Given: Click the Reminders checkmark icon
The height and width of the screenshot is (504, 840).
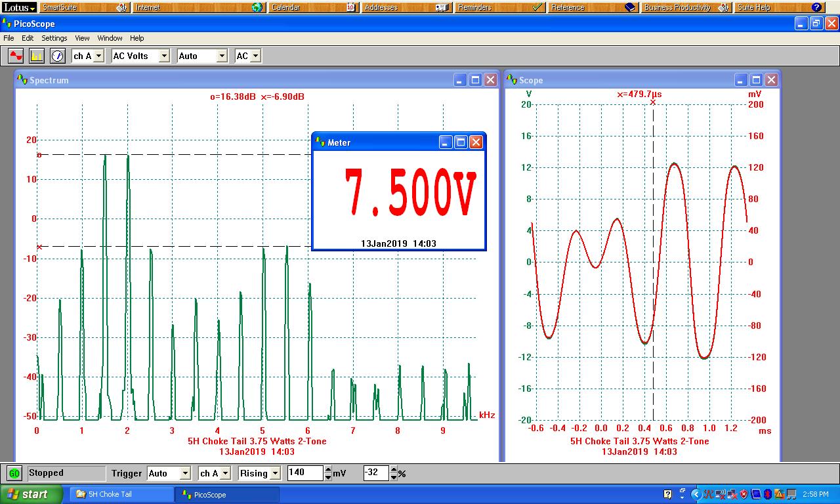Looking at the screenshot, I should (537, 7).
